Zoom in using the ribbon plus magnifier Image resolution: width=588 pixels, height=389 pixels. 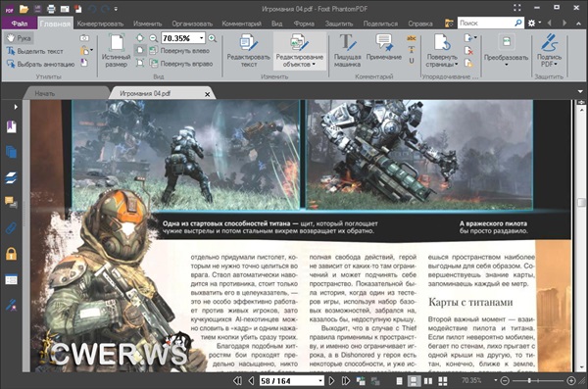point(213,38)
